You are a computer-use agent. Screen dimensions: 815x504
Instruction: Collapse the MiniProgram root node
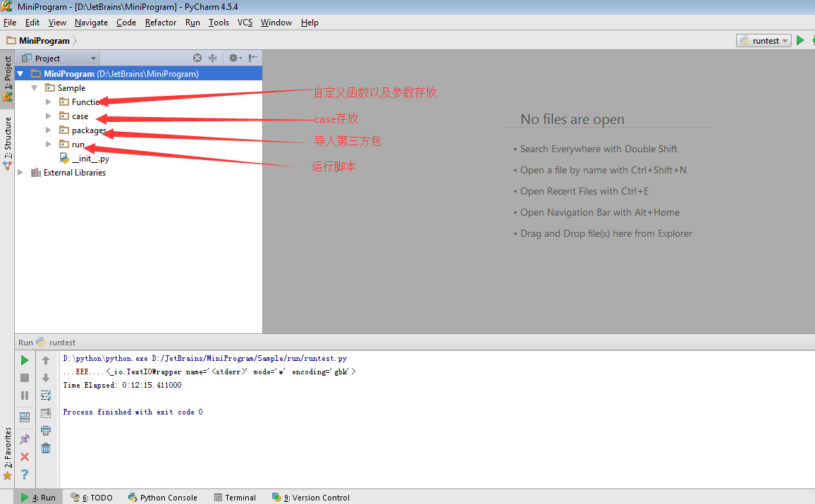(x=20, y=74)
